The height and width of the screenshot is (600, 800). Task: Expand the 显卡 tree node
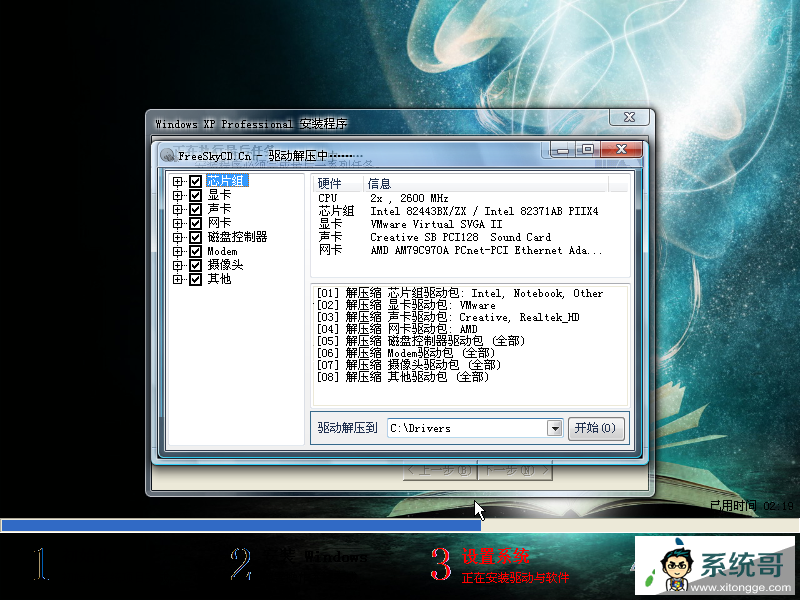pos(177,195)
